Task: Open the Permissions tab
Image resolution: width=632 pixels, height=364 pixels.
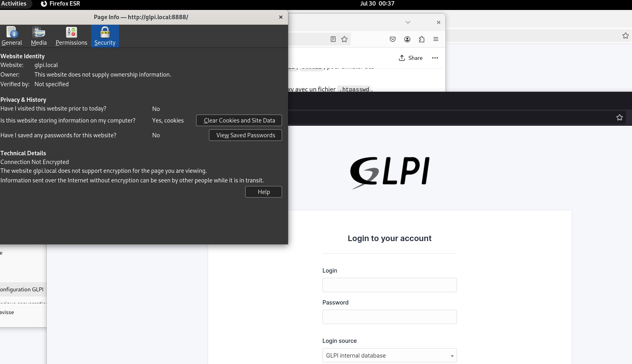Action: (x=71, y=36)
